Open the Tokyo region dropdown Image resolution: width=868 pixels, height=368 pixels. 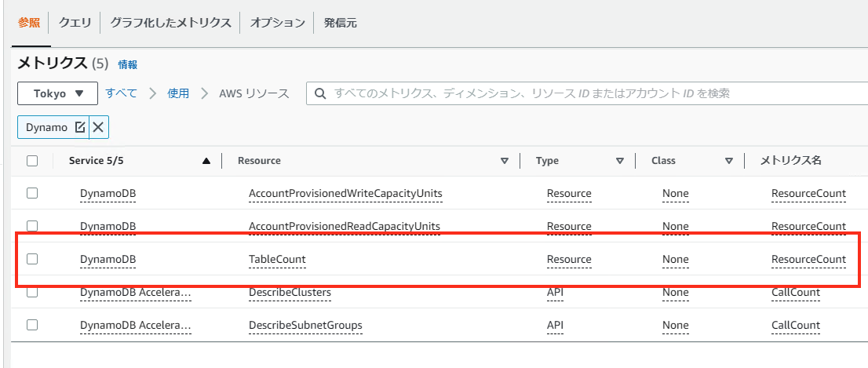pos(57,93)
